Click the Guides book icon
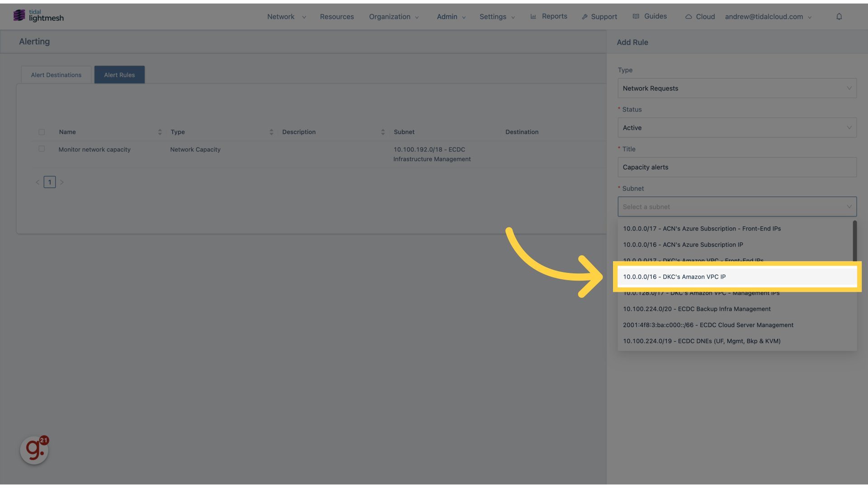The height and width of the screenshot is (488, 868). point(636,17)
